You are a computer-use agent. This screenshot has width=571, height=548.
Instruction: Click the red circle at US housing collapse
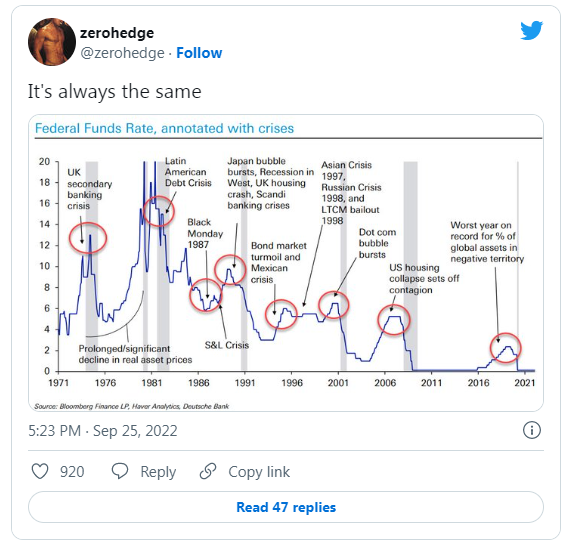[x=394, y=320]
